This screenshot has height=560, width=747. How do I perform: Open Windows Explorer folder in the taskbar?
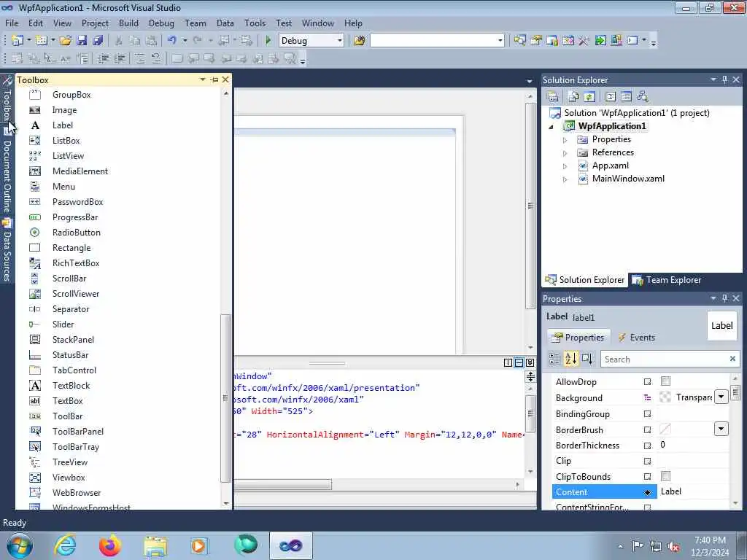tap(155, 546)
